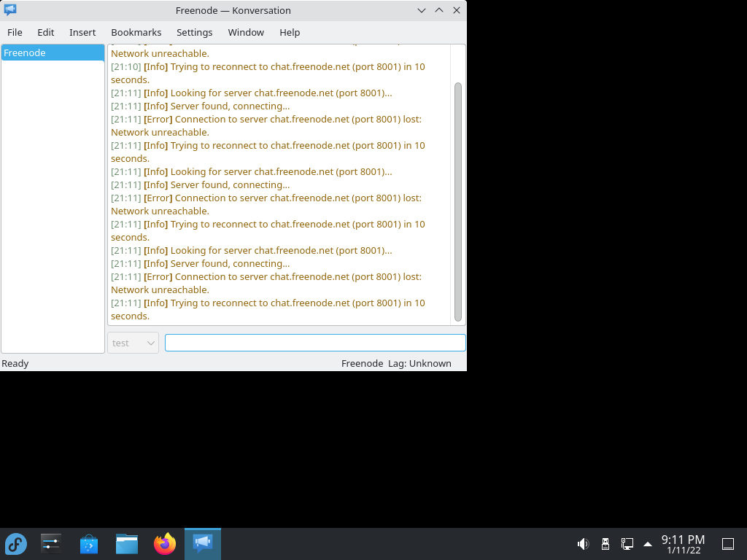The width and height of the screenshot is (747, 560).
Task: Maximize the Konversation window
Action: (x=439, y=10)
